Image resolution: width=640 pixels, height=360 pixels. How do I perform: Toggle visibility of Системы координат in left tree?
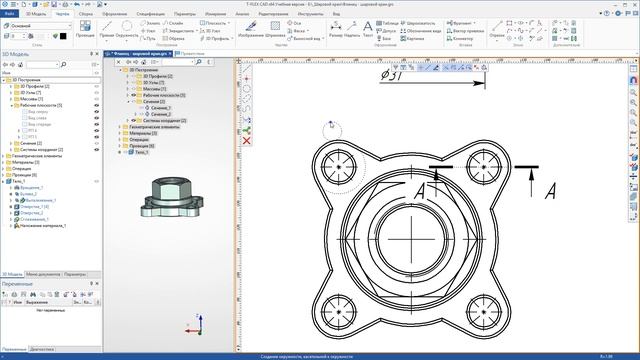97,149
